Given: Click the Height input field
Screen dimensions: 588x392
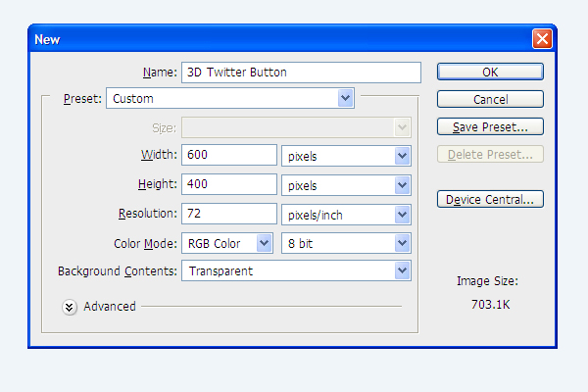Looking at the screenshot, I should point(229,184).
